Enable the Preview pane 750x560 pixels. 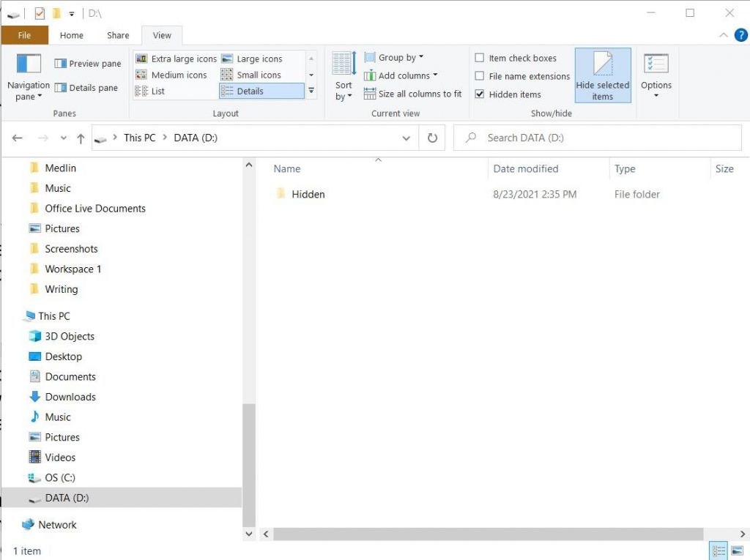click(x=86, y=64)
